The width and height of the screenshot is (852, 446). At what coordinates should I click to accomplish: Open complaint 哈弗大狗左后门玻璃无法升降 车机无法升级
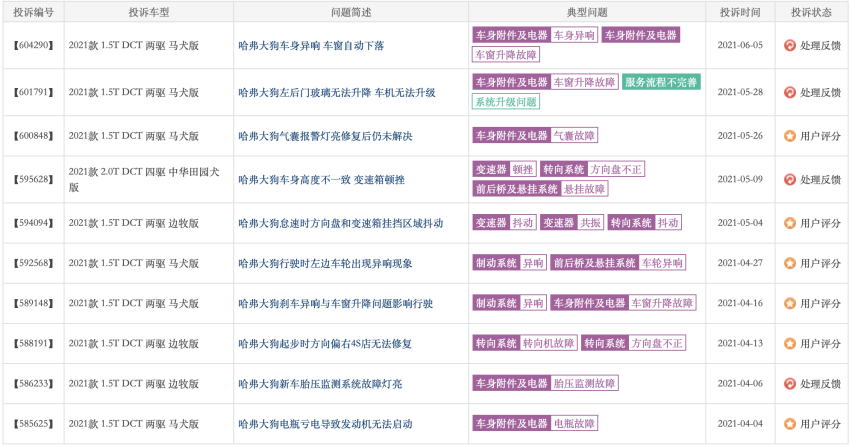coord(337,92)
